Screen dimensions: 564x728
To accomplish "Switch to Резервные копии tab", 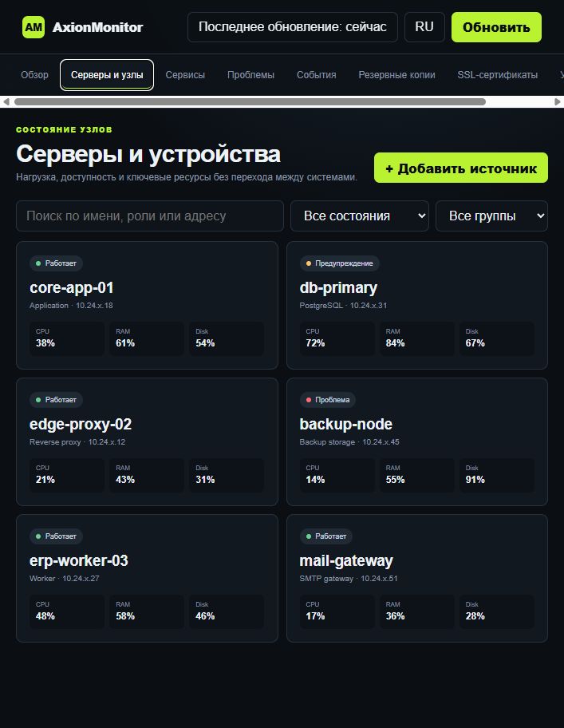I will pos(397,75).
